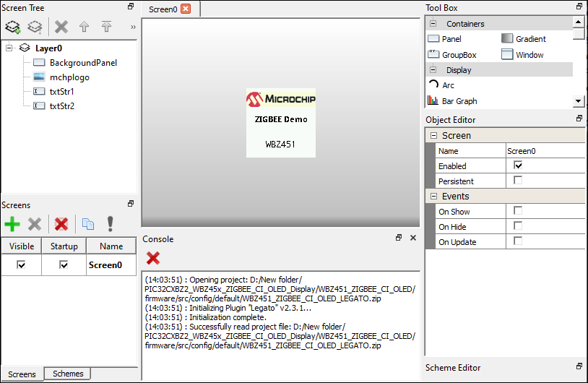The width and height of the screenshot is (588, 383).
Task: Click the Tool Box scroll up arrow
Action: point(579,22)
